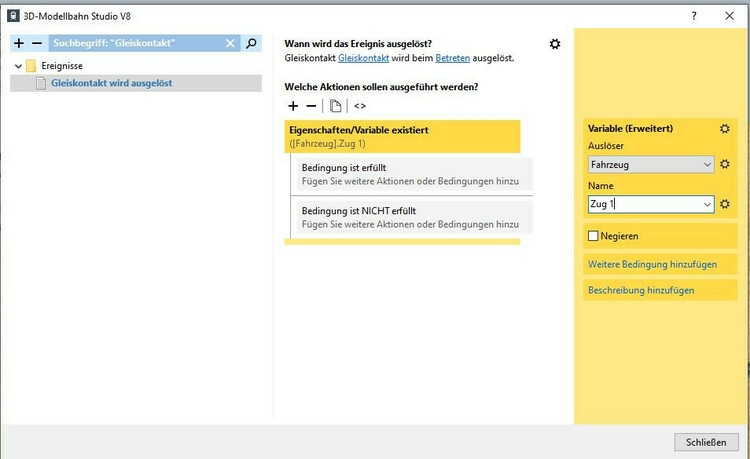Viewport: 750px width, 459px height.
Task: Click Beschreibung hinzufügen
Action: point(641,290)
